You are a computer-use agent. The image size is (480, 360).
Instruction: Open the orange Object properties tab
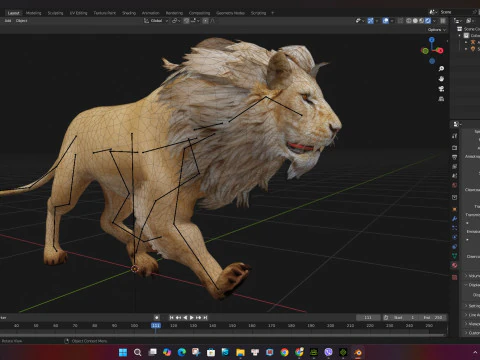click(455, 209)
